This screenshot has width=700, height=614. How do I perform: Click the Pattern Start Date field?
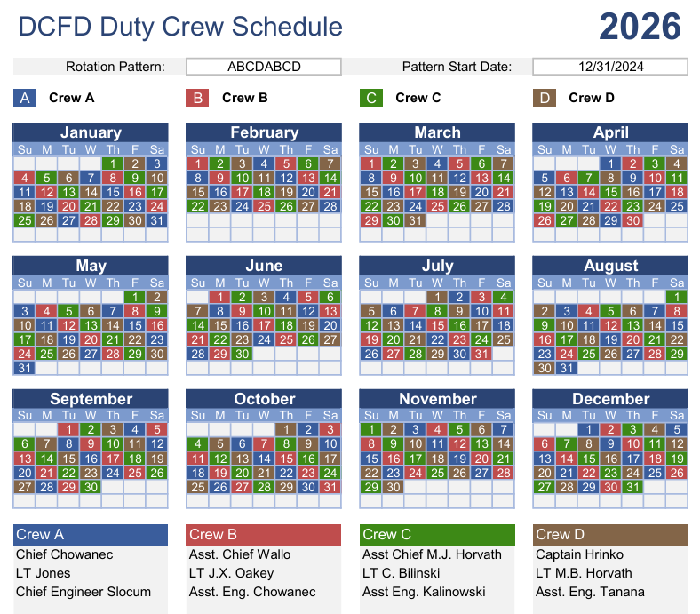coord(610,67)
